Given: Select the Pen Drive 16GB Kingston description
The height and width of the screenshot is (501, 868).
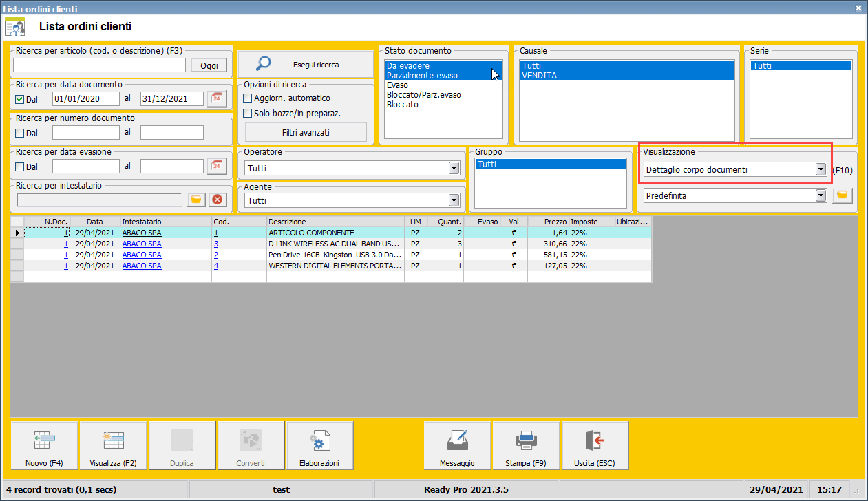Looking at the screenshot, I should pyautogui.click(x=335, y=255).
